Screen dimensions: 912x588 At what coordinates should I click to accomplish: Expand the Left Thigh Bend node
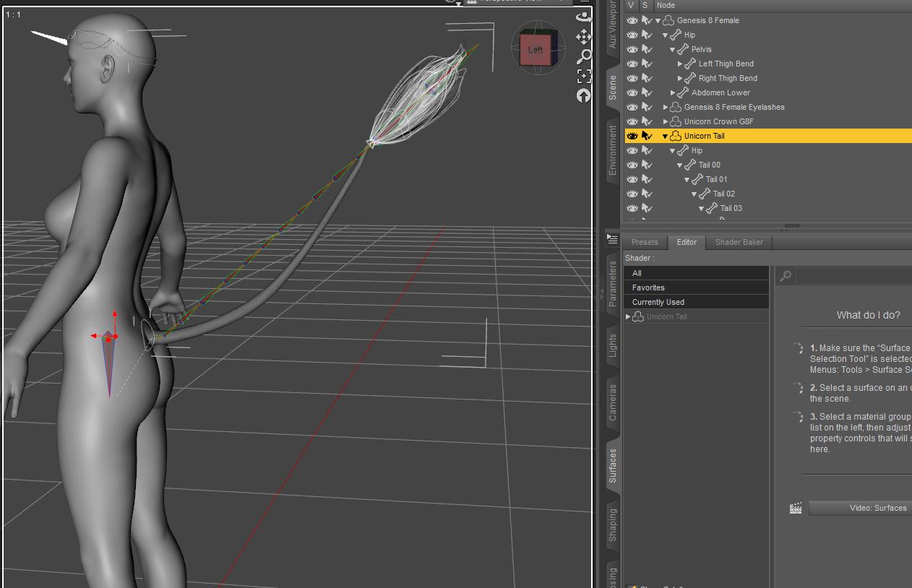[x=680, y=64]
